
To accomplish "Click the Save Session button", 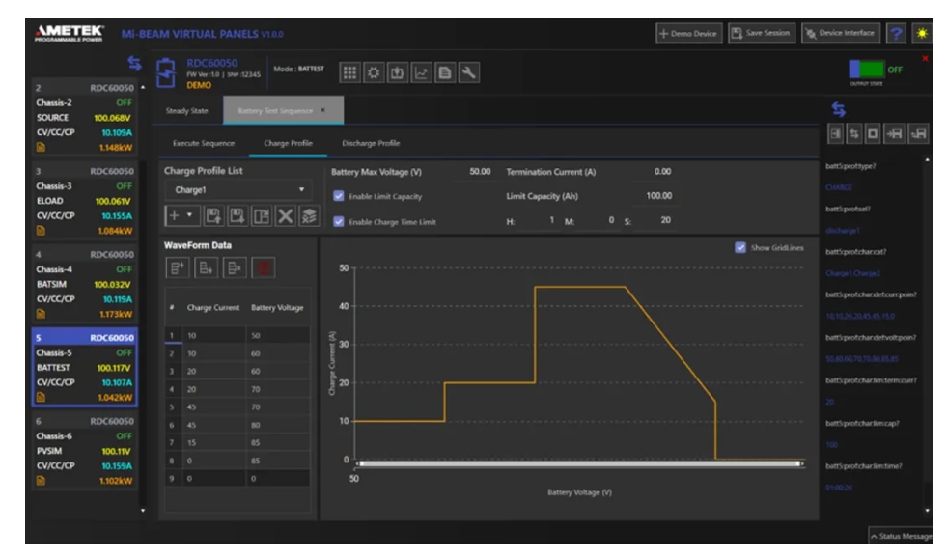I will click(x=761, y=33).
